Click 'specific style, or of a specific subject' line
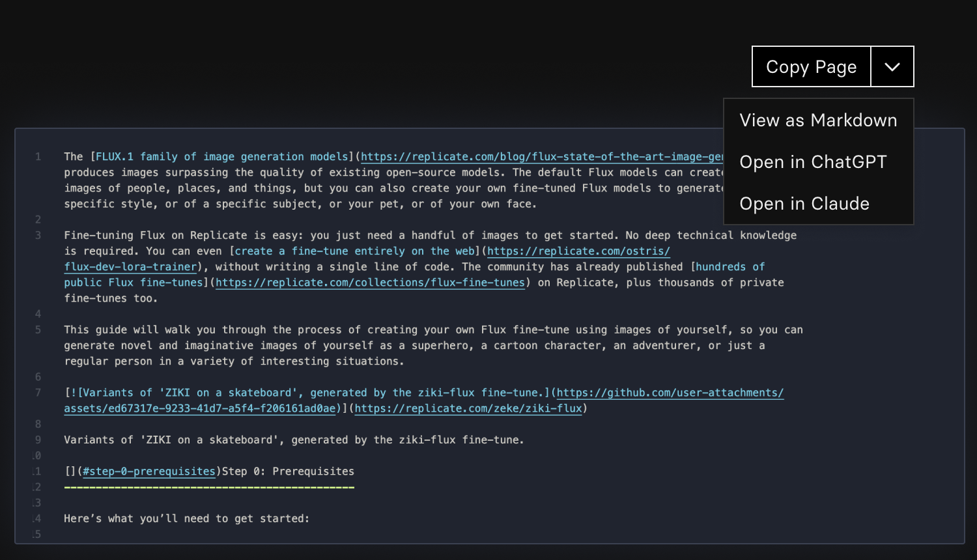Viewport: 977px width, 560px height. click(300, 204)
